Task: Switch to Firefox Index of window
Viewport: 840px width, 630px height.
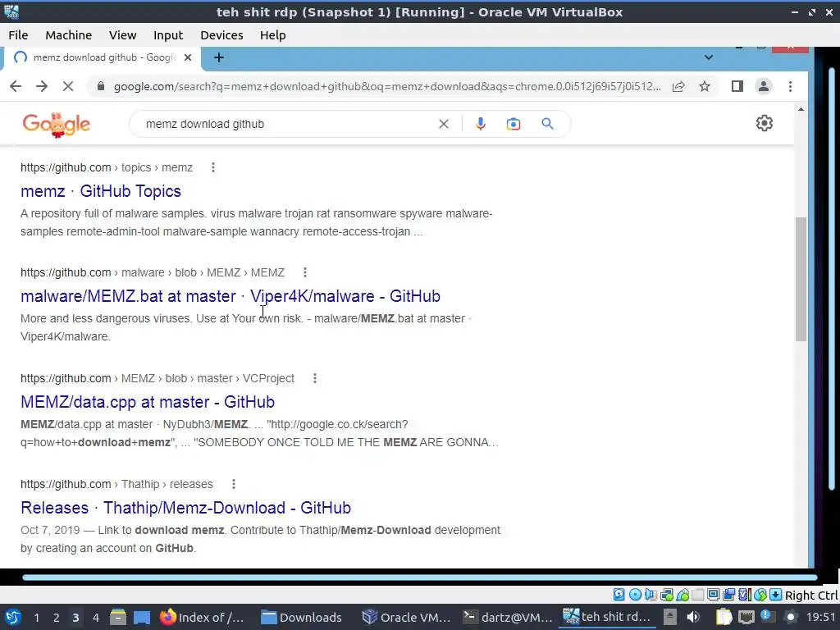Action: pyautogui.click(x=203, y=617)
